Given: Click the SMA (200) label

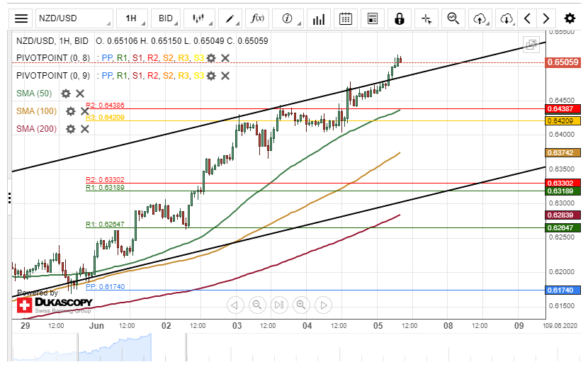Looking at the screenshot, I should [x=36, y=129].
